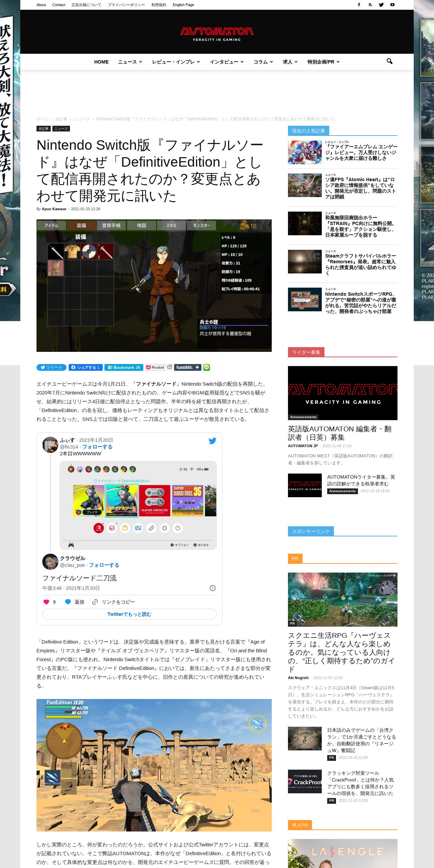Open the About link in the top bar

(x=41, y=5)
